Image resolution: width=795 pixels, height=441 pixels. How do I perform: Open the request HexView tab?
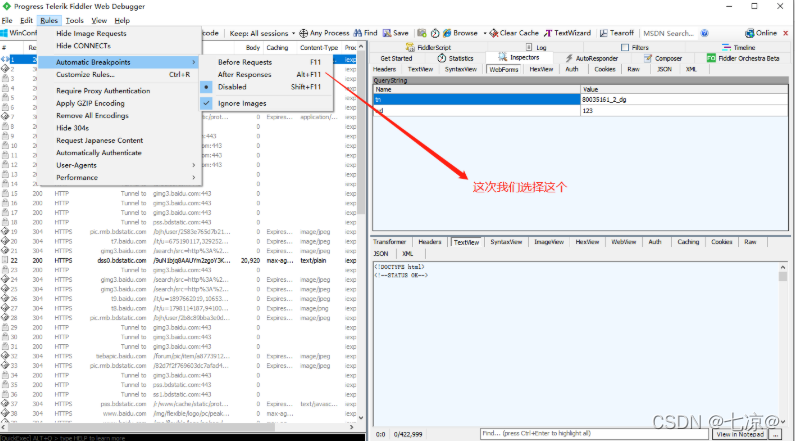click(541, 69)
